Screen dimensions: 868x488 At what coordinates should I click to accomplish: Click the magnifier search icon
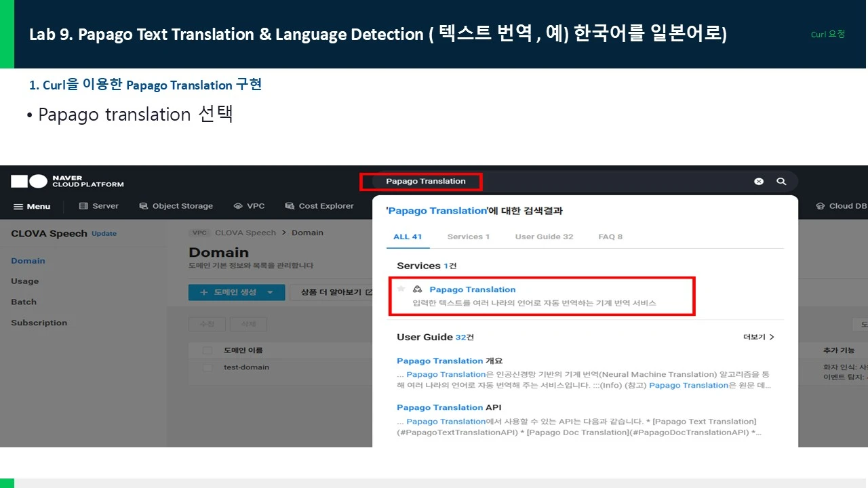click(x=781, y=181)
